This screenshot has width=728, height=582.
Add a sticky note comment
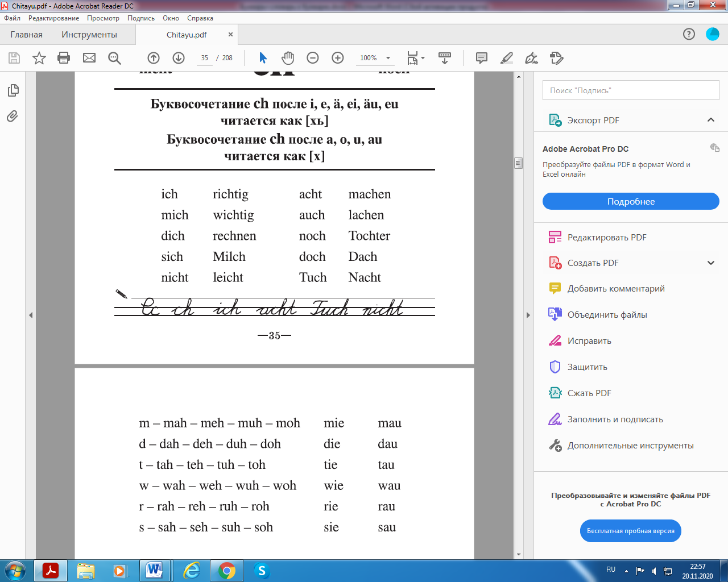tap(482, 58)
